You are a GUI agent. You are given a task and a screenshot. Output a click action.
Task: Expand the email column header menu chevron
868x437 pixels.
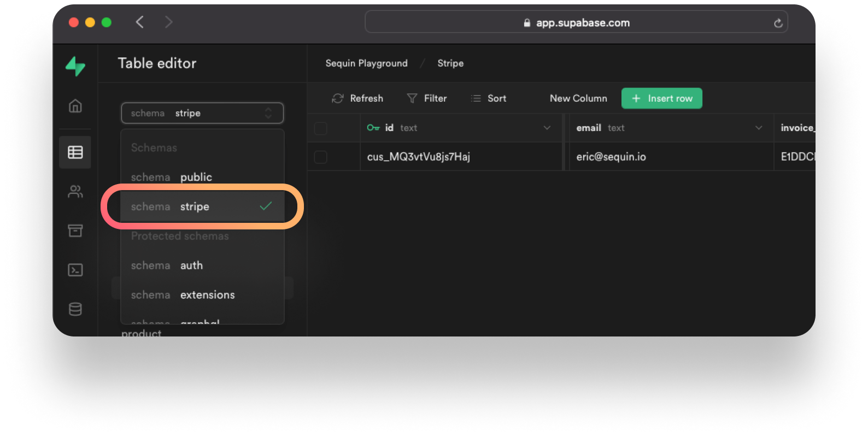[x=759, y=128]
